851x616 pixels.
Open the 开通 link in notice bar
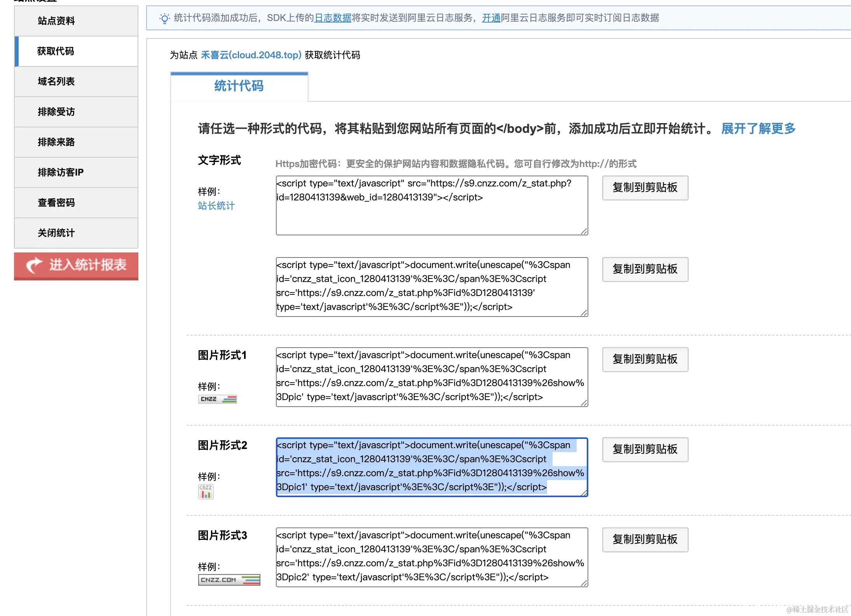(x=491, y=18)
